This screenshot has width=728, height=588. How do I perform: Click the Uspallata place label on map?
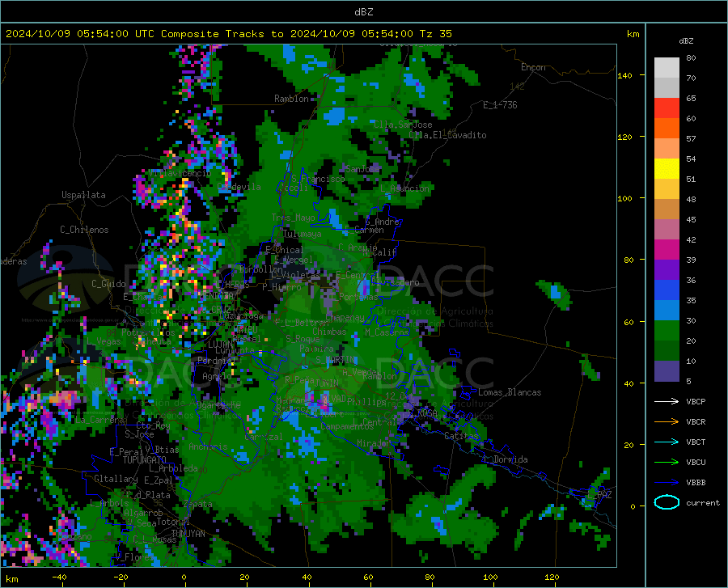click(83, 196)
